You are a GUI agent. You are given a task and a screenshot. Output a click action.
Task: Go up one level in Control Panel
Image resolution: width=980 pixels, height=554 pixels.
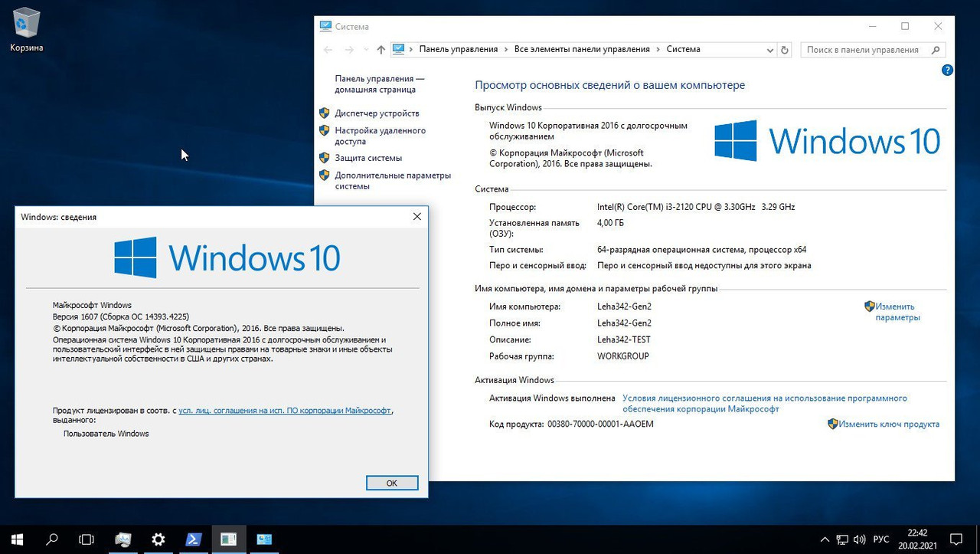pyautogui.click(x=381, y=50)
